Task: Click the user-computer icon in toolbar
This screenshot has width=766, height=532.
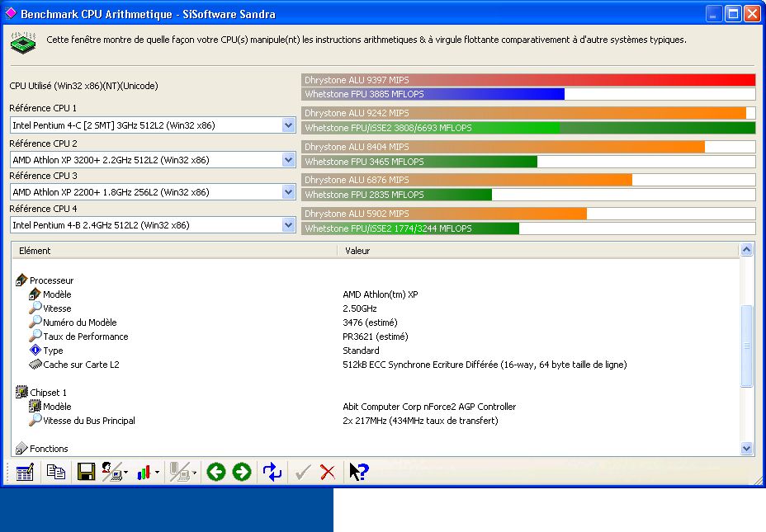Action: pyautogui.click(x=112, y=472)
